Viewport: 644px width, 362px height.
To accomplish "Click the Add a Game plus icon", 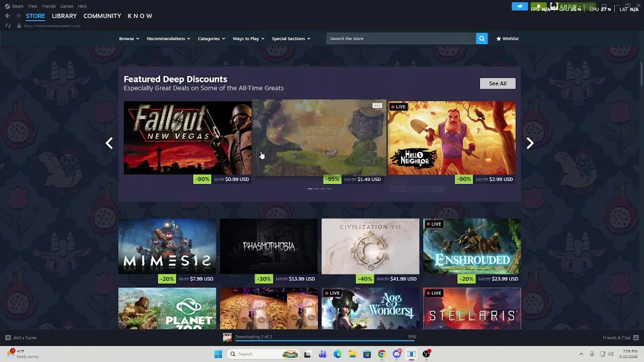I will click(8, 338).
